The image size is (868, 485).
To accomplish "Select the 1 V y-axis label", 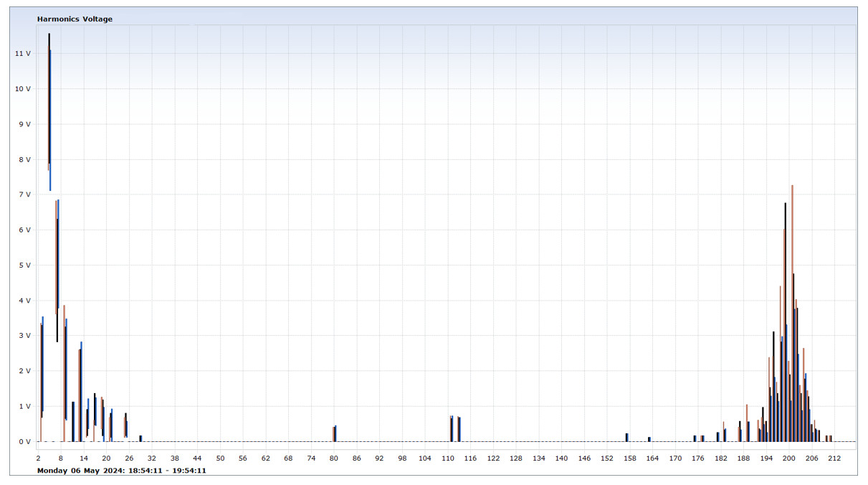I will tap(25, 406).
